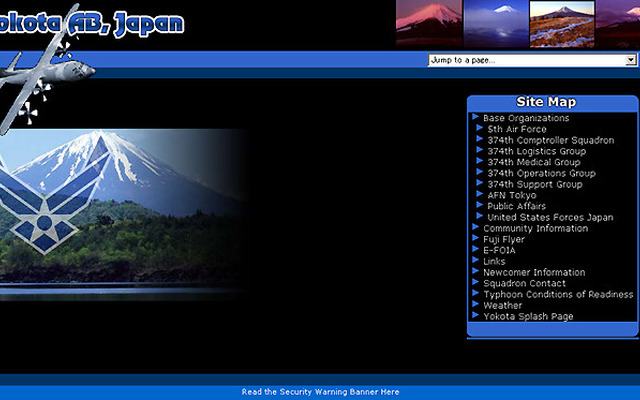The height and width of the screenshot is (400, 640).
Task: Click the arrow bullet beside Yokota Splash Page
Action: point(476,315)
